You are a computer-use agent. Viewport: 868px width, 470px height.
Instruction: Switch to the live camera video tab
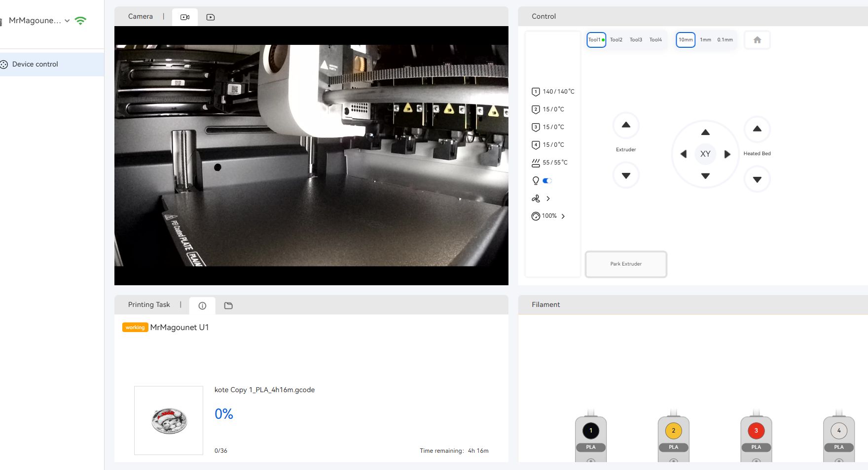(185, 17)
